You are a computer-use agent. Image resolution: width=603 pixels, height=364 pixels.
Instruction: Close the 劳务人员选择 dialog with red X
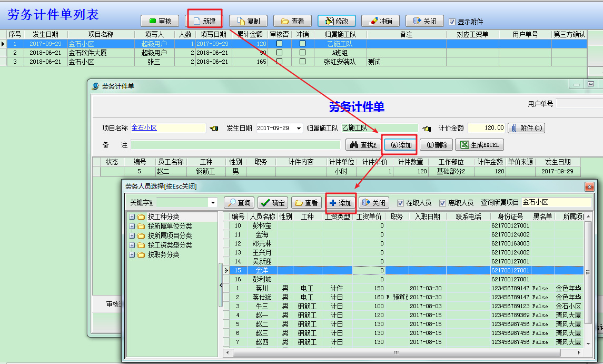589,186
